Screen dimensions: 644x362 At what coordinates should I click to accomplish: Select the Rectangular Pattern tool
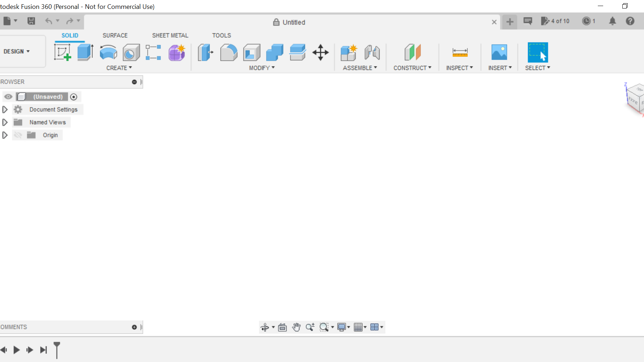click(153, 52)
